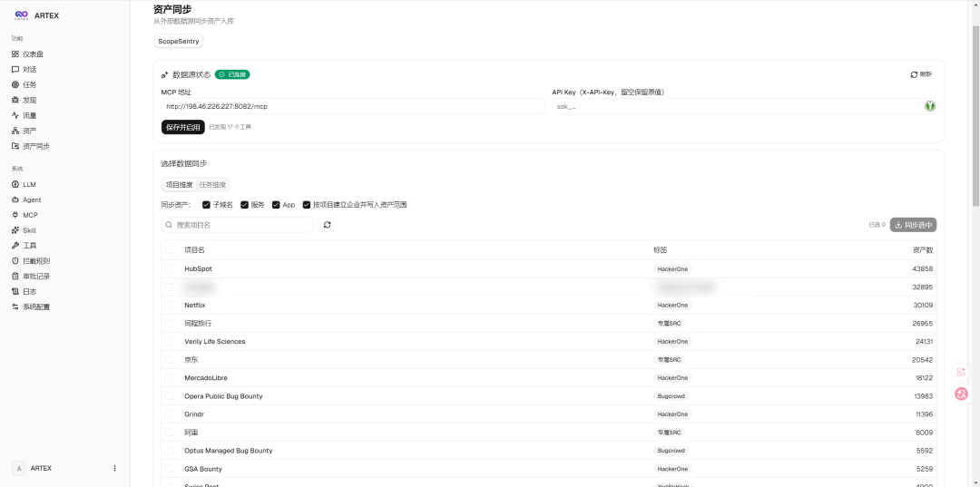Select the 流量 traffic icon in sidebar
Screen dimensions: 980x487
[x=15, y=115]
